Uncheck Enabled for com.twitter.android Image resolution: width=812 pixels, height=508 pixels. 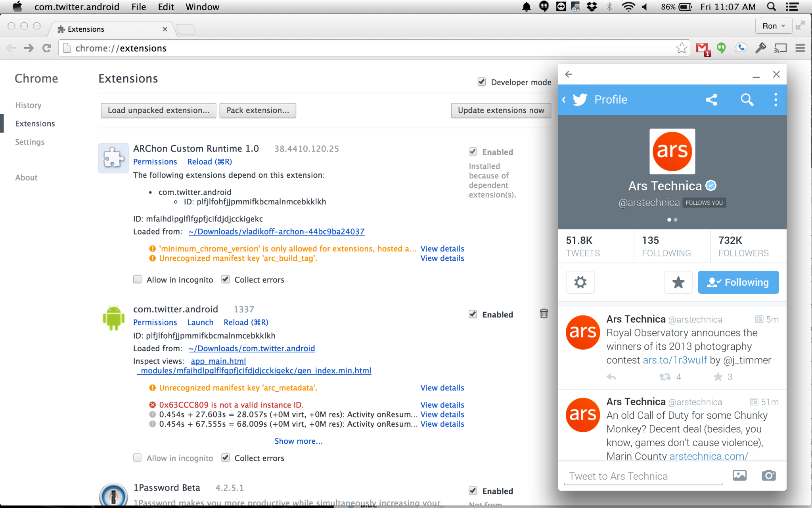click(x=473, y=314)
